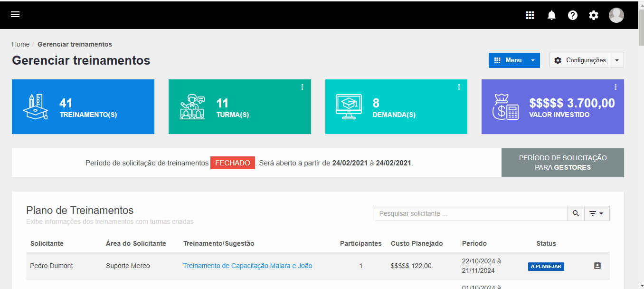Open the app grid launcher icon
Image resolution: width=644 pixels, height=289 pixels.
pos(530,15)
